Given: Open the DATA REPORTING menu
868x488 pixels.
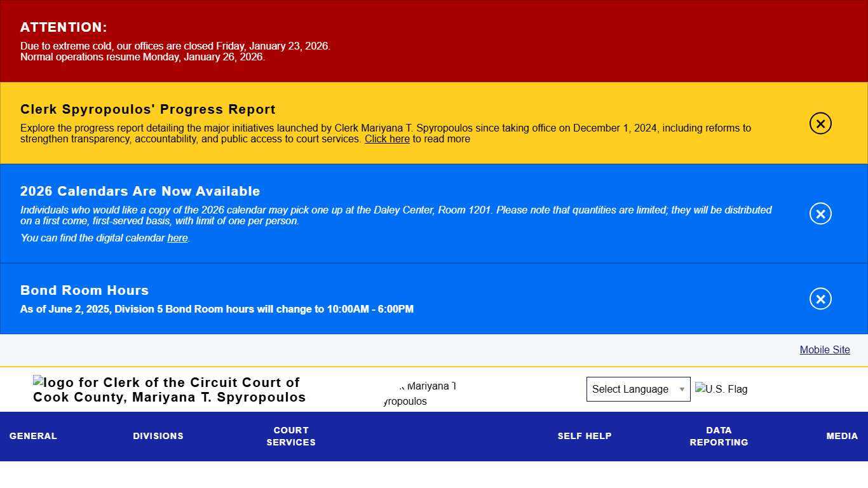Looking at the screenshot, I should tap(719, 436).
